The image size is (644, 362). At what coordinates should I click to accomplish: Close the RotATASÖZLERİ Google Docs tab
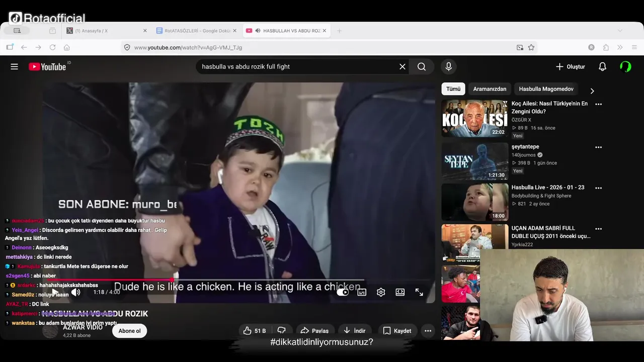[x=234, y=31]
